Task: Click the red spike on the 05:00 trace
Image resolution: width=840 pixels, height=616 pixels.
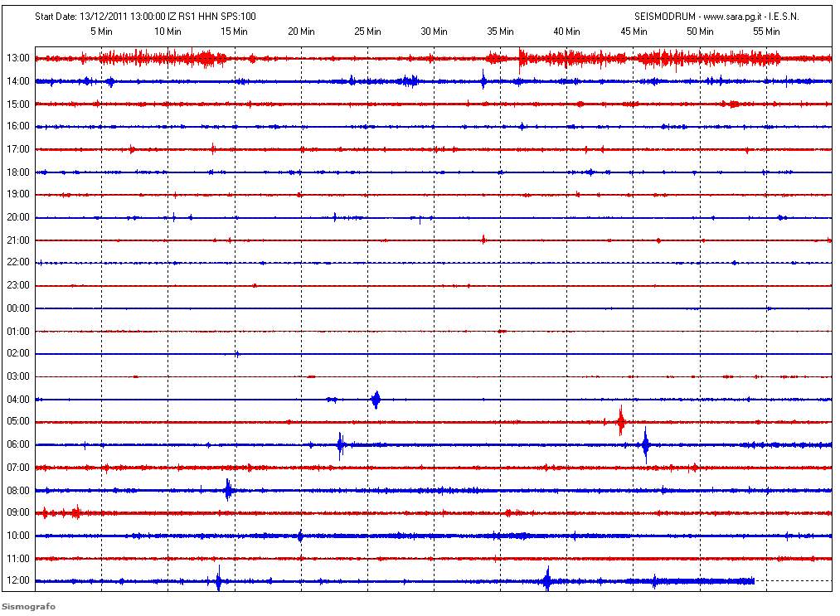Action: tap(620, 421)
